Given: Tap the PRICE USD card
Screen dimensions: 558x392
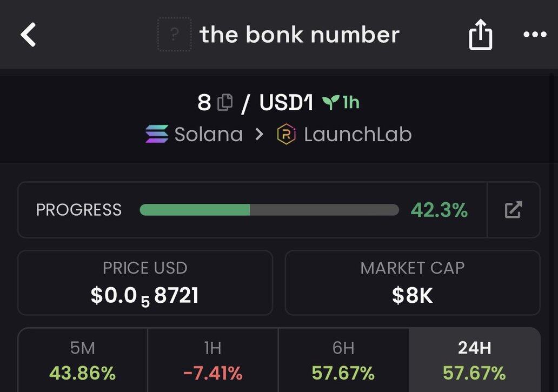Looking at the screenshot, I should point(145,283).
